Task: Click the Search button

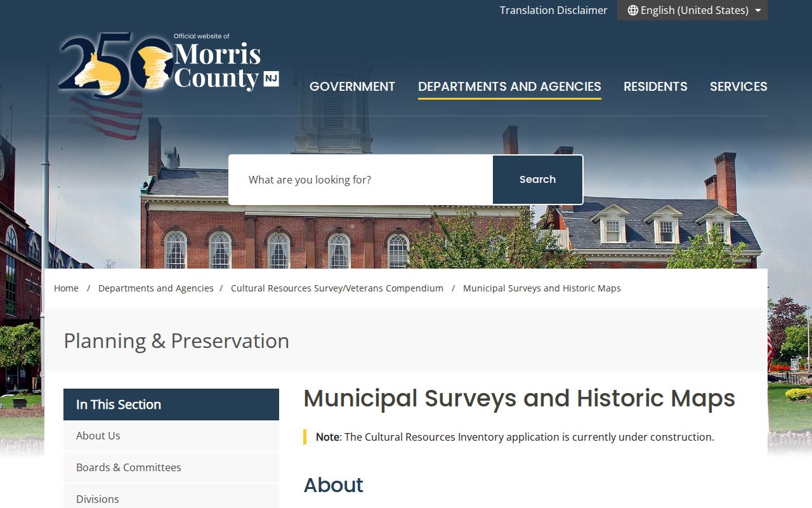Action: pos(537,180)
